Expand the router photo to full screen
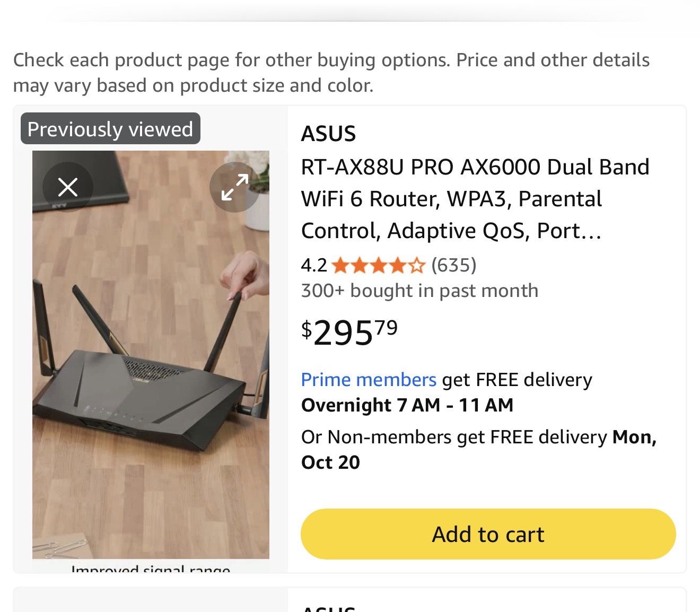The height and width of the screenshot is (612, 700). pyautogui.click(x=235, y=186)
